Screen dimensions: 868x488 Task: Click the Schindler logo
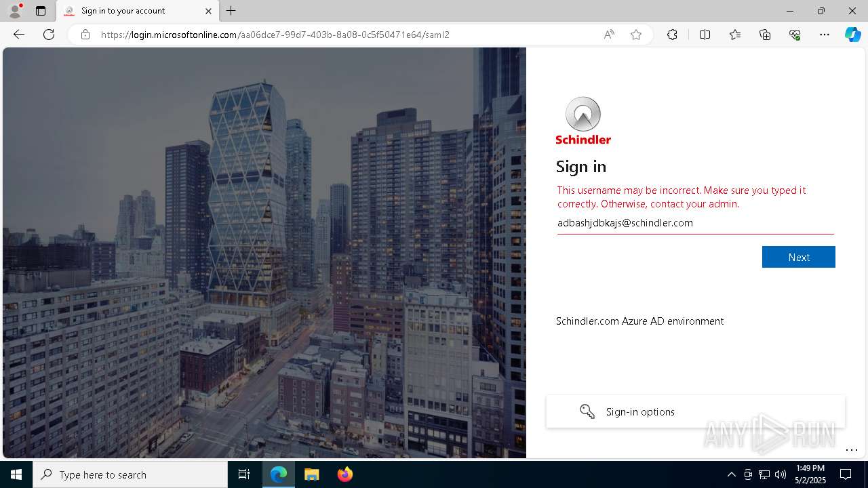coord(583,121)
